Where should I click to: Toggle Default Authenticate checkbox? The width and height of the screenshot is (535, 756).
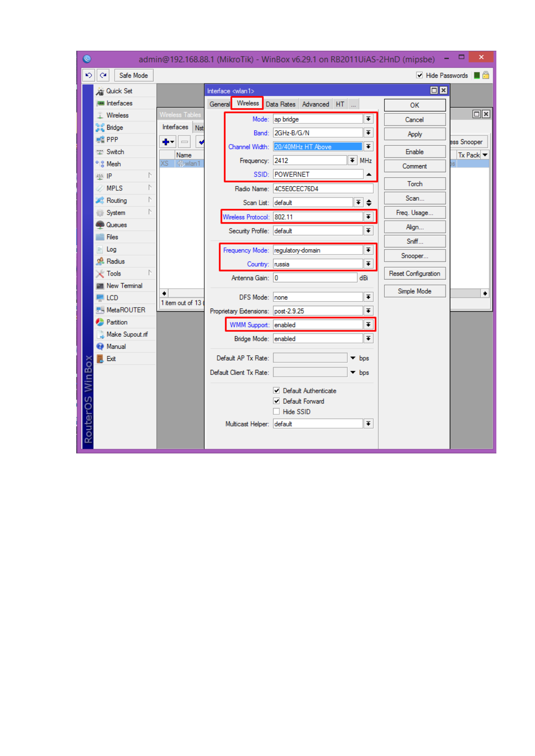click(x=277, y=391)
